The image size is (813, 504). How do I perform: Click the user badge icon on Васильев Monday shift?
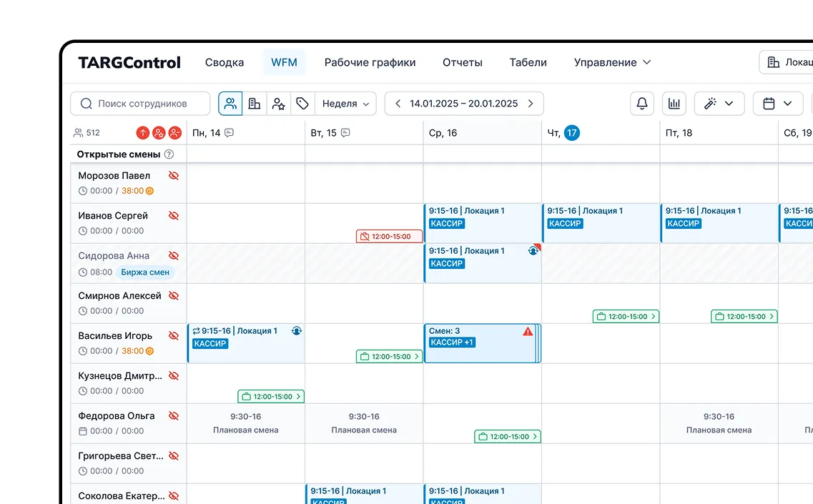[x=297, y=331]
